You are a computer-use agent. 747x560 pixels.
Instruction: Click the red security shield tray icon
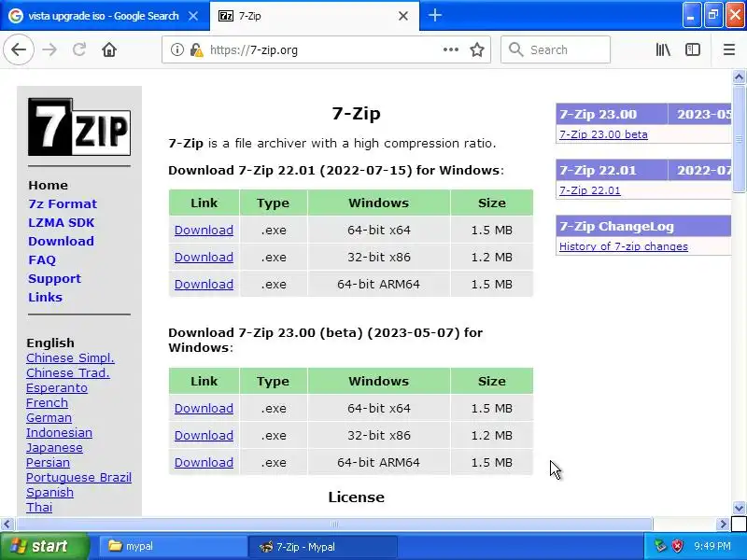676,546
